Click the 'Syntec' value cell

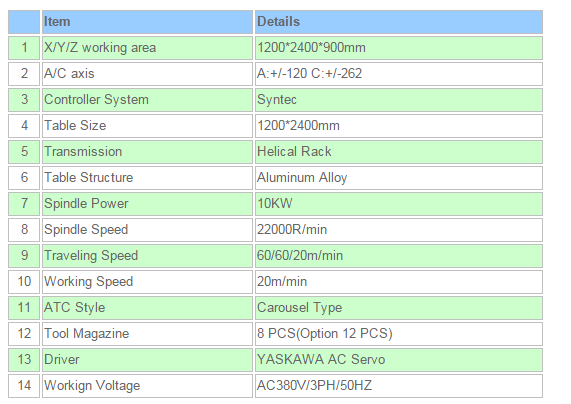click(399, 100)
